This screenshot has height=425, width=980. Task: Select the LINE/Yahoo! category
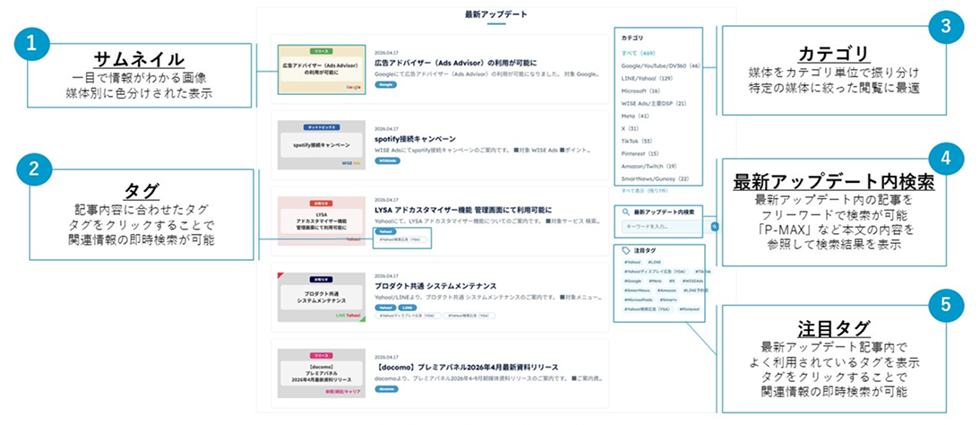click(x=646, y=78)
